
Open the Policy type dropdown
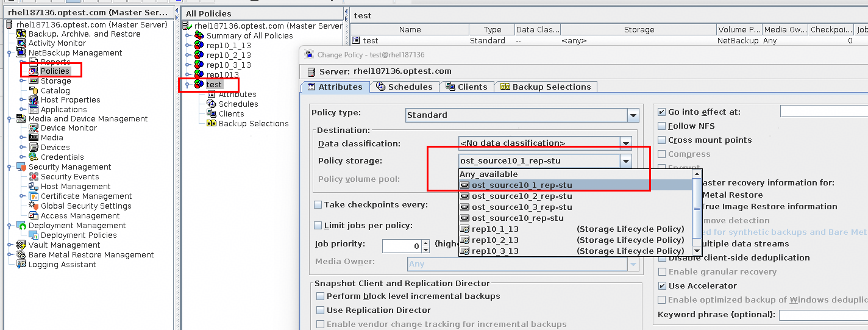(x=633, y=115)
